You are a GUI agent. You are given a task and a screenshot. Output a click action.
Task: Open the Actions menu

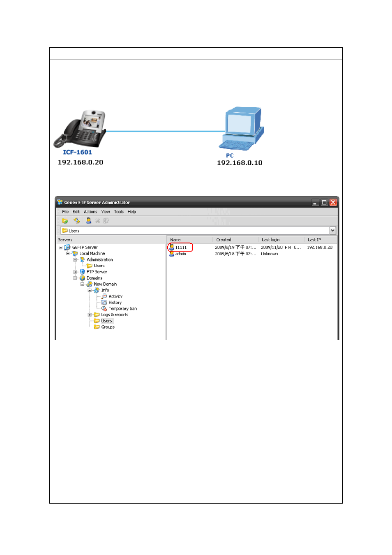90,212
